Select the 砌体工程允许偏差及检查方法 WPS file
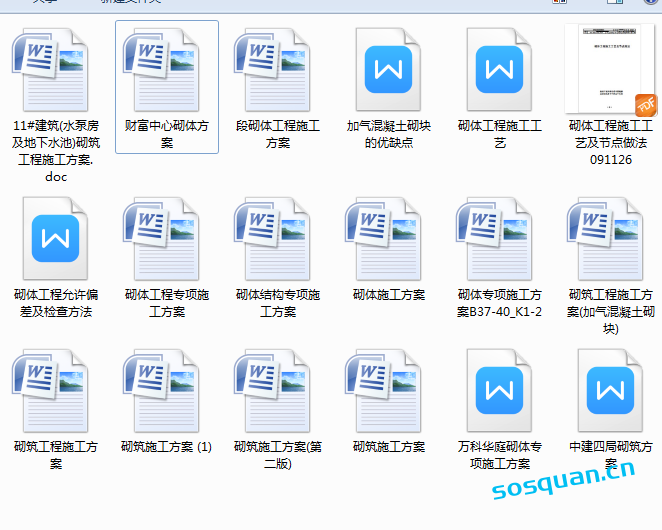The image size is (662, 530). click(56, 239)
